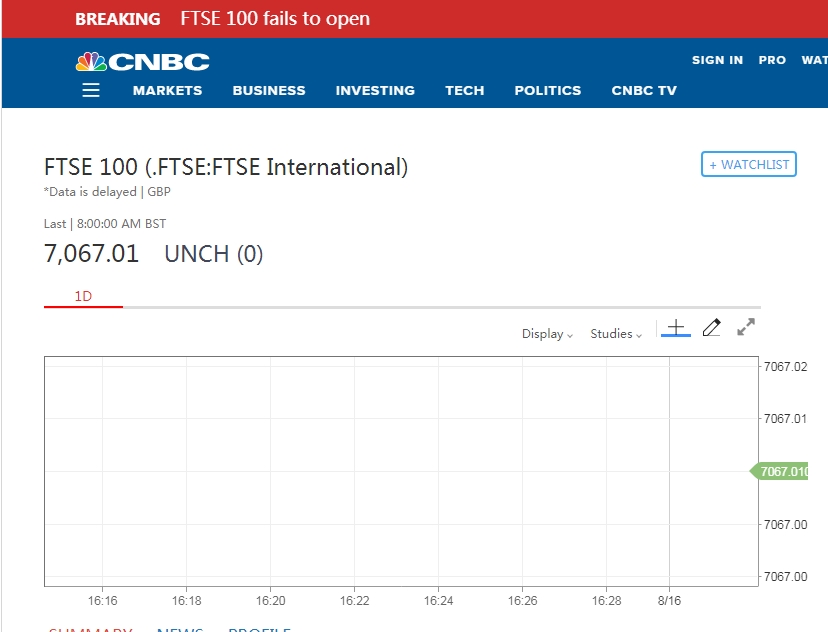Click CNBC TV in the nav bar
The image size is (828, 632).
coord(644,90)
